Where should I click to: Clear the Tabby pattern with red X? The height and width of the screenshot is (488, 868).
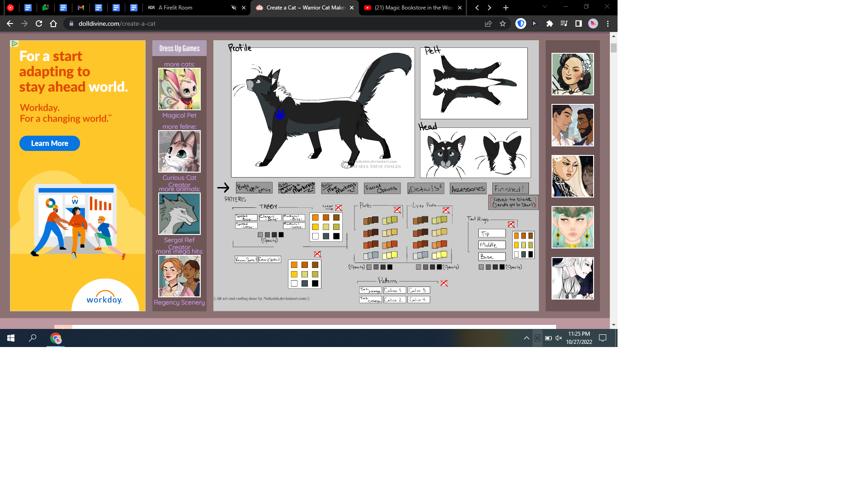(339, 208)
